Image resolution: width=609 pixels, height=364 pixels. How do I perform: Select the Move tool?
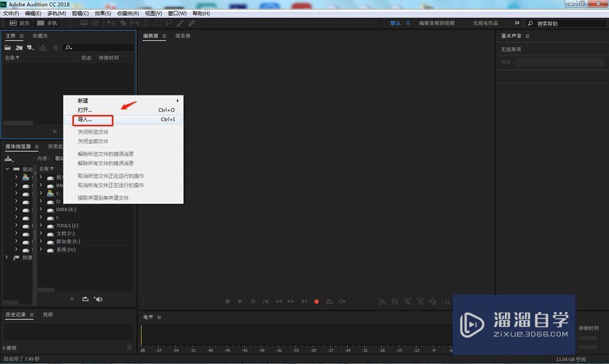tap(111, 23)
